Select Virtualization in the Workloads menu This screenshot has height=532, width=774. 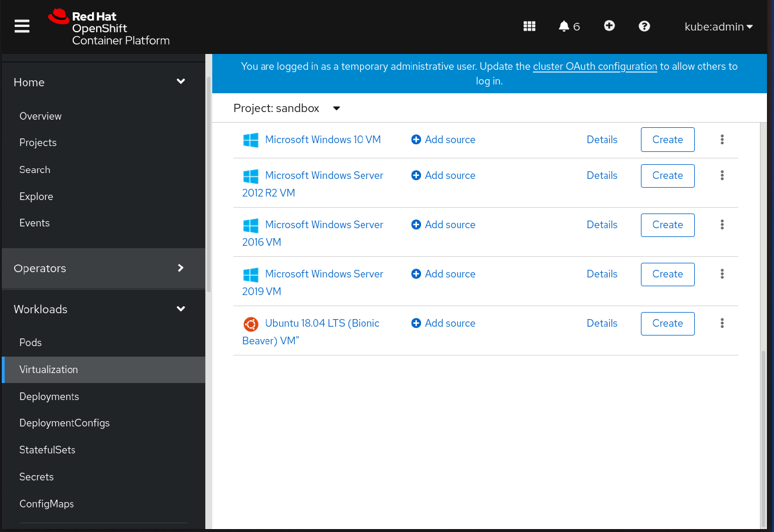[x=49, y=370]
